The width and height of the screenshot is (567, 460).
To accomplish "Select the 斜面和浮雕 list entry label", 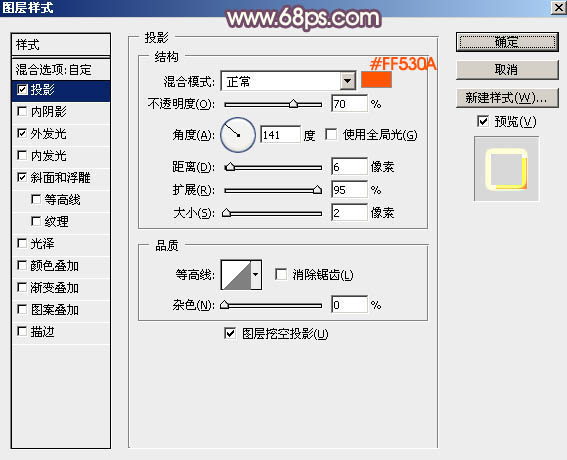I will click(x=60, y=178).
